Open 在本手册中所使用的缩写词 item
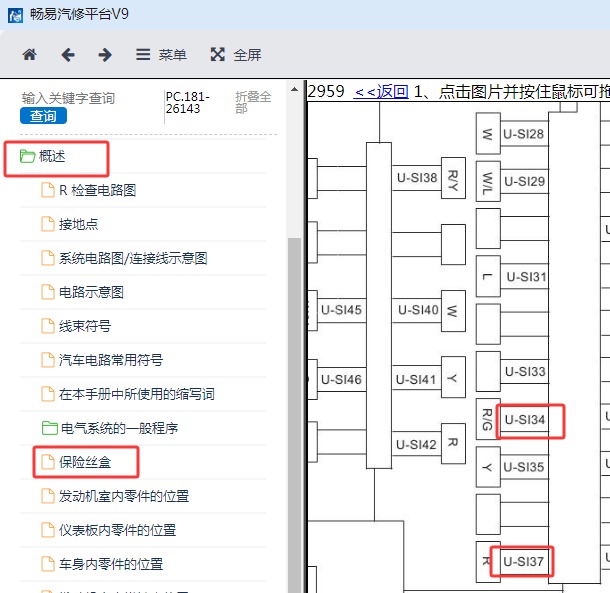The image size is (610, 593). [137, 394]
